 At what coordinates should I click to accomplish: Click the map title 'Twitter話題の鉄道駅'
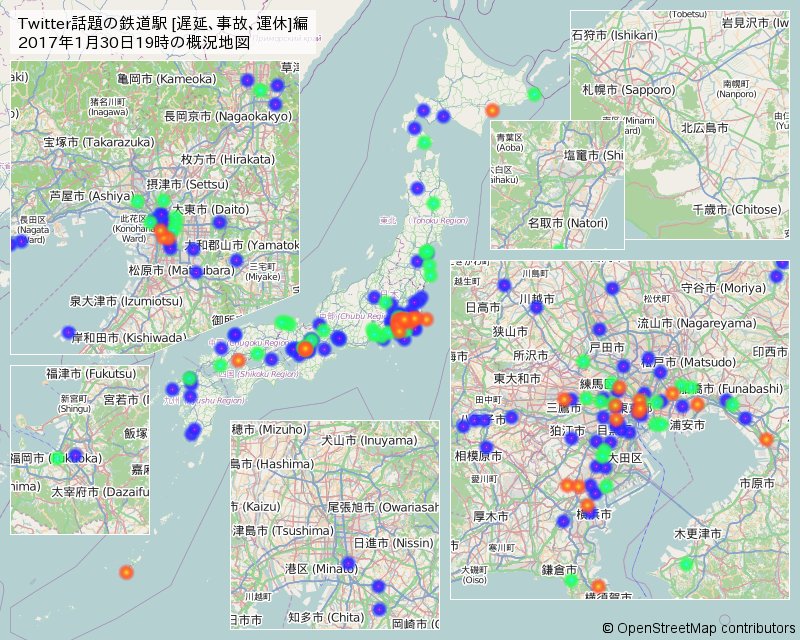pos(93,23)
